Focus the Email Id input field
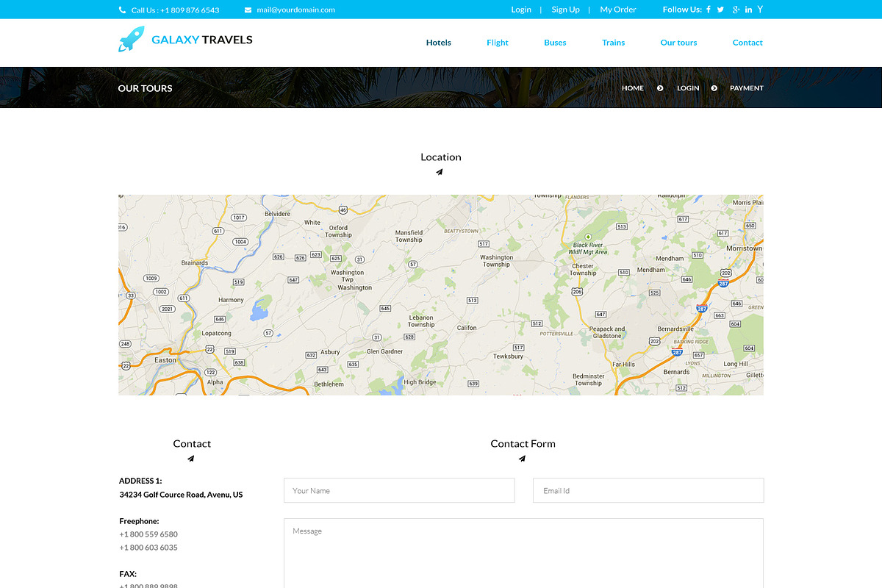The image size is (882, 588). pos(648,491)
